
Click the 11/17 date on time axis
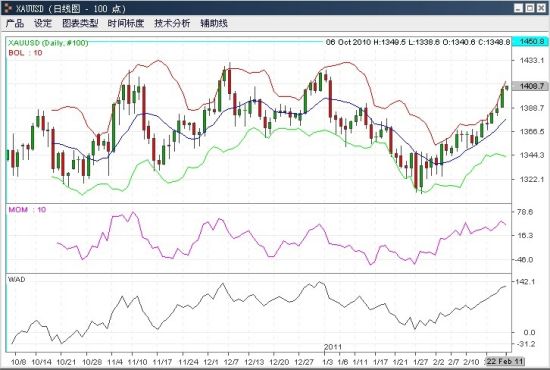162,362
